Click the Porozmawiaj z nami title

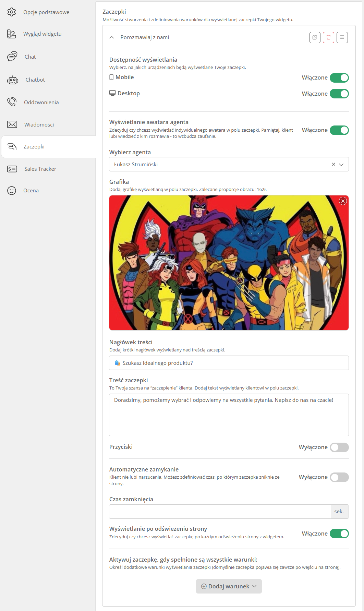(x=145, y=37)
